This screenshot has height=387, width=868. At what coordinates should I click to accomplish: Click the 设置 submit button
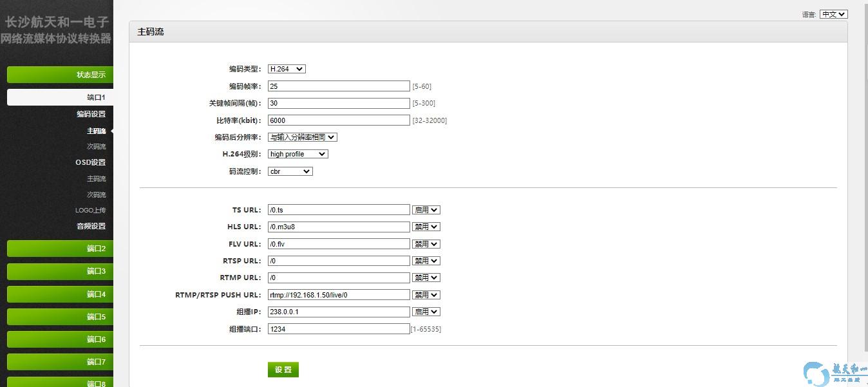(x=283, y=370)
